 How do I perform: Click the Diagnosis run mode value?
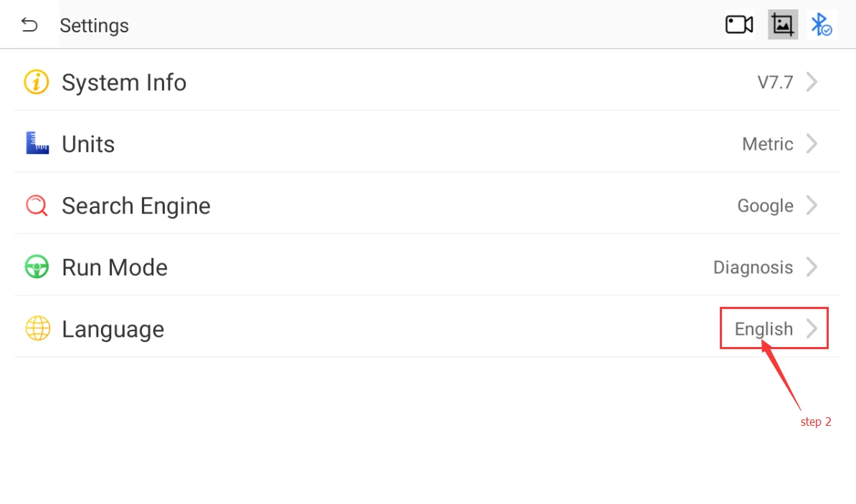753,267
